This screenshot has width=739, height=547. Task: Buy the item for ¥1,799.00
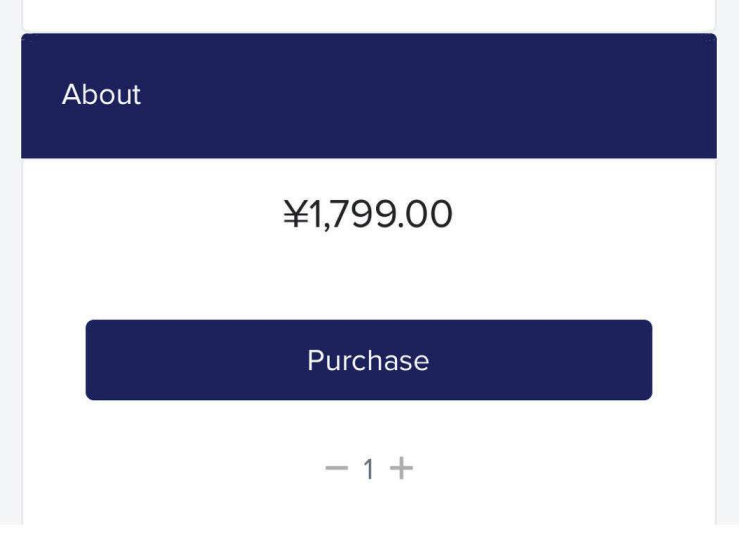368,360
